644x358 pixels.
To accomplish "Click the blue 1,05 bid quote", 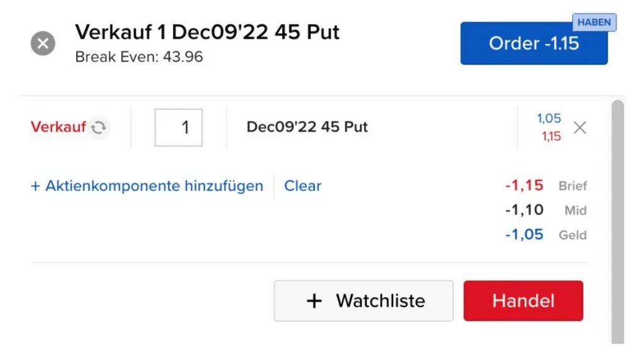I will coord(548,118).
